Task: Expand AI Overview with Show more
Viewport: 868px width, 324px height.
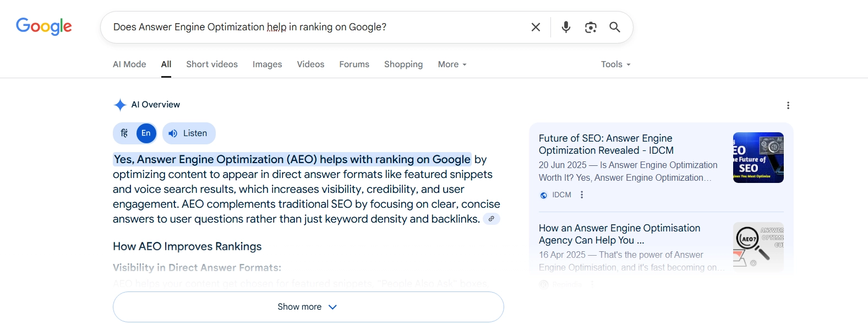Action: [x=308, y=307]
